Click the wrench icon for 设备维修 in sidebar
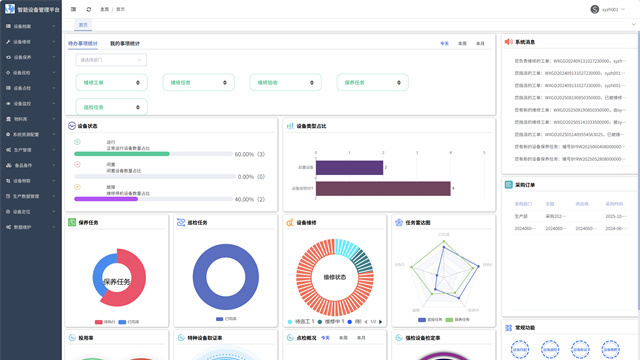Viewport: 640px width, 360px height. [8, 42]
